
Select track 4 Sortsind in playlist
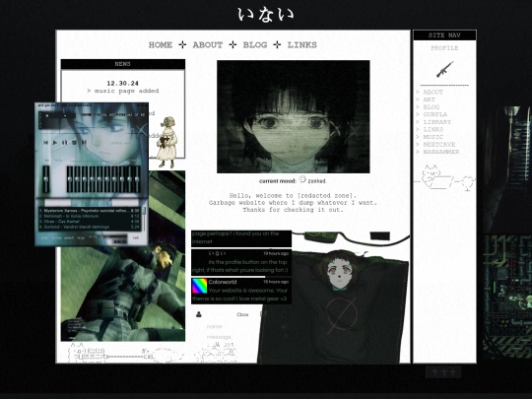[90, 227]
